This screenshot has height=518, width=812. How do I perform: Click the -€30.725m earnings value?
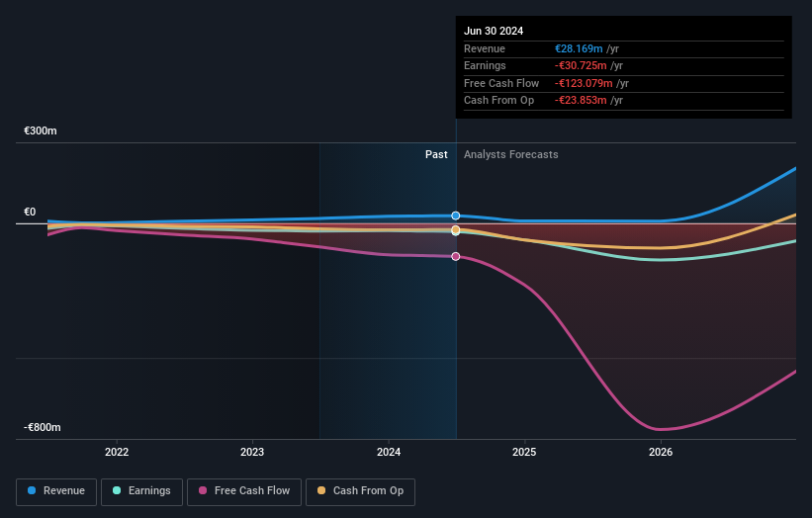pos(581,65)
